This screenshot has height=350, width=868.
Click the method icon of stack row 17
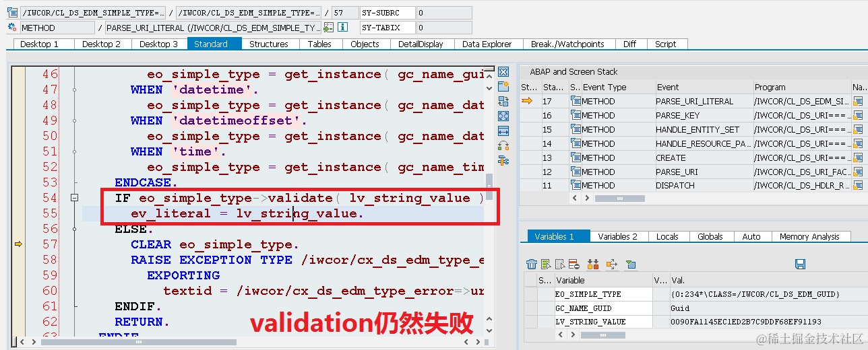point(575,101)
